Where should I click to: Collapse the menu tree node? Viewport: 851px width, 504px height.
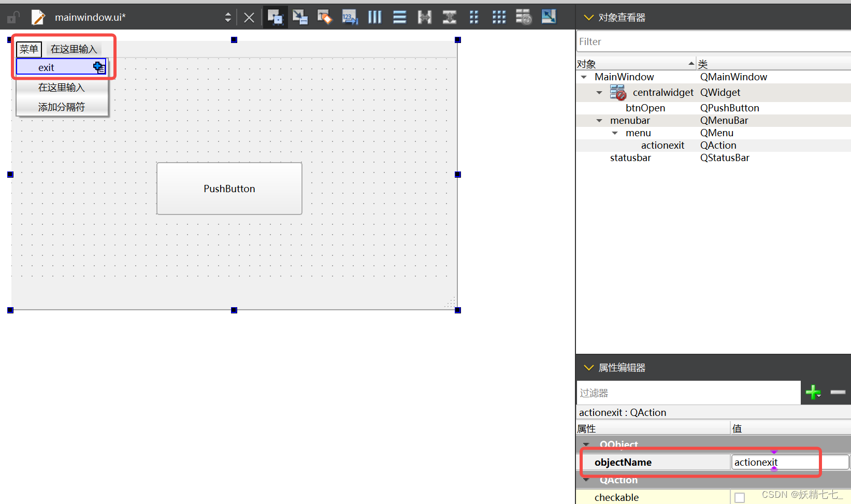[615, 133]
